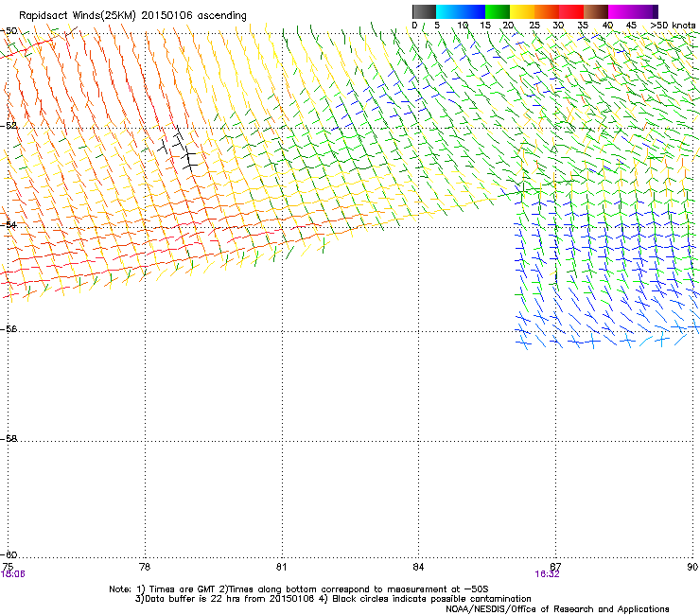Click the gray 0-5 knots legend swatch
The width and height of the screenshot is (700, 615).
424,11
